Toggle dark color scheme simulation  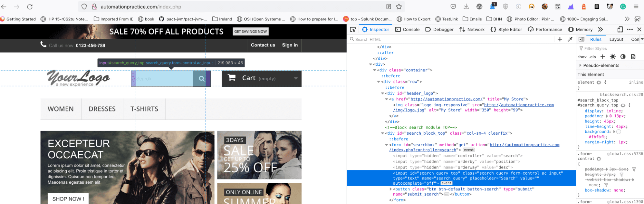(623, 57)
